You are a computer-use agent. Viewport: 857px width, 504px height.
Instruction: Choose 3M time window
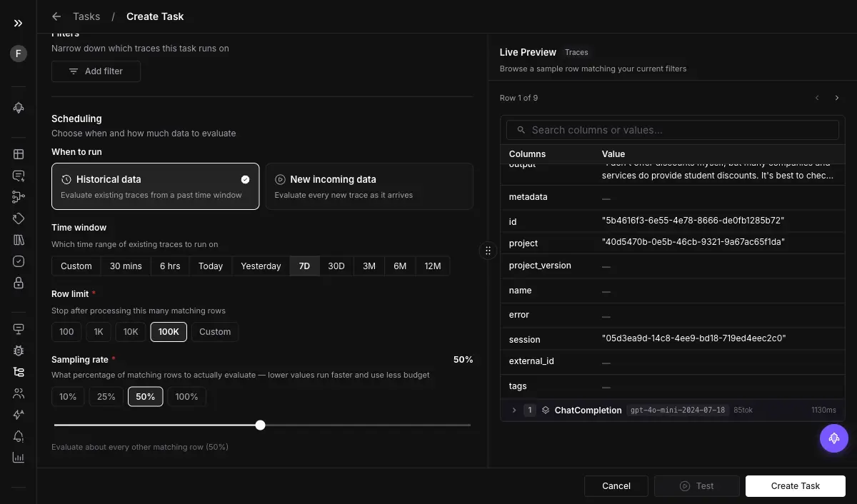[x=369, y=266]
